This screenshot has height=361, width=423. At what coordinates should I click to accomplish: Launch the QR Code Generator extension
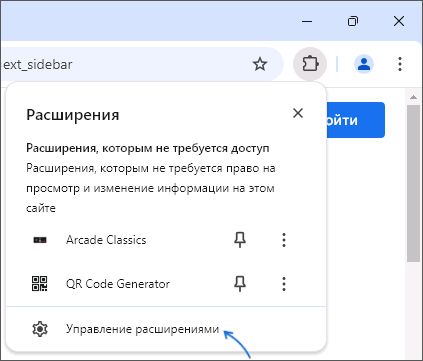(118, 284)
